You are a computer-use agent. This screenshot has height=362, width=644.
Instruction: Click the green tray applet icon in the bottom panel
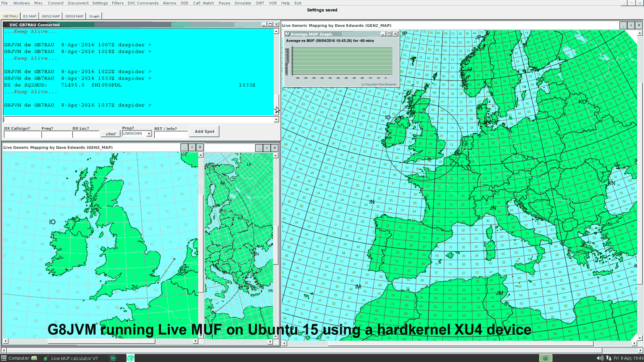(x=545, y=358)
